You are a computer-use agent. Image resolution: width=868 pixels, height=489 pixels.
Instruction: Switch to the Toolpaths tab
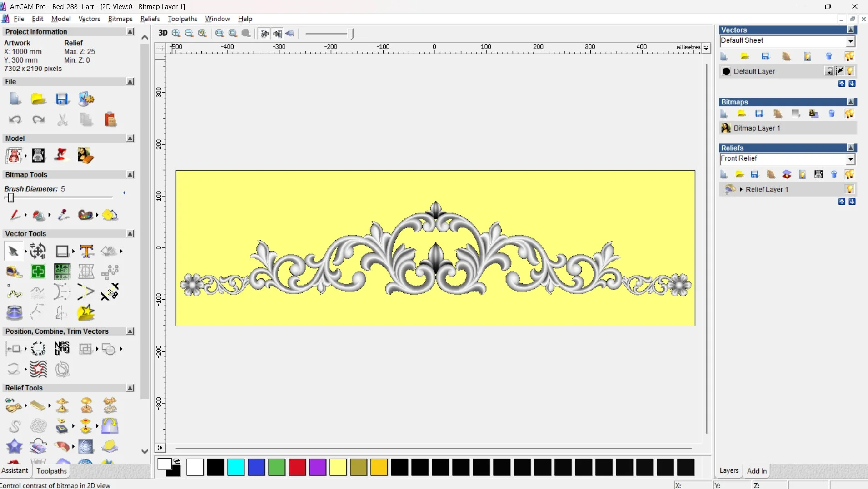click(51, 471)
